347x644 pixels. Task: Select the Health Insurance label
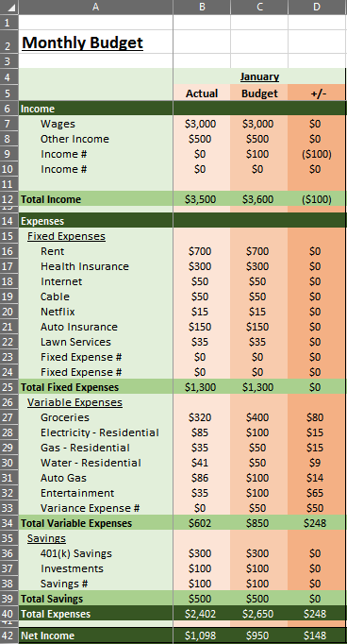coord(85,266)
